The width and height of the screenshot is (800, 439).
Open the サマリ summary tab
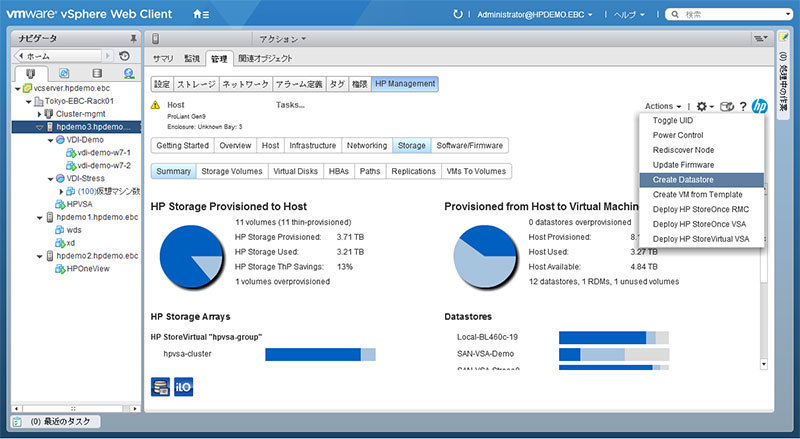[x=163, y=59]
